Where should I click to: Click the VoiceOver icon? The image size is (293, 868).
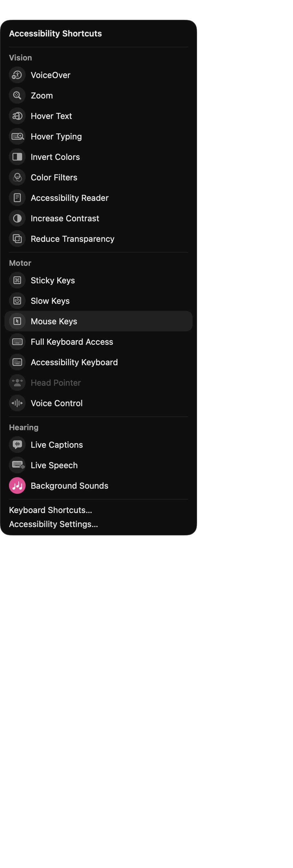point(17,75)
